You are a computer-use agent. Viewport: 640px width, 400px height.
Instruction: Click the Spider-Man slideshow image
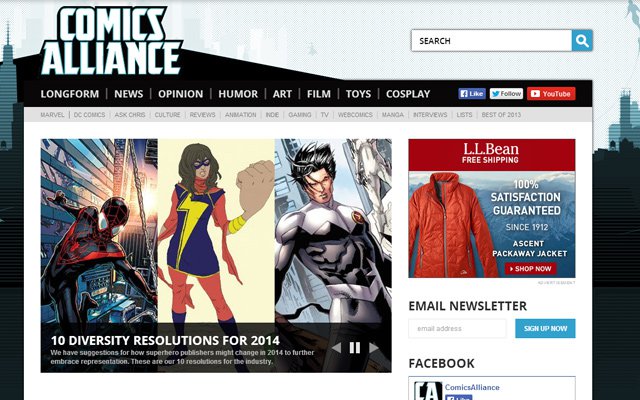click(x=99, y=231)
